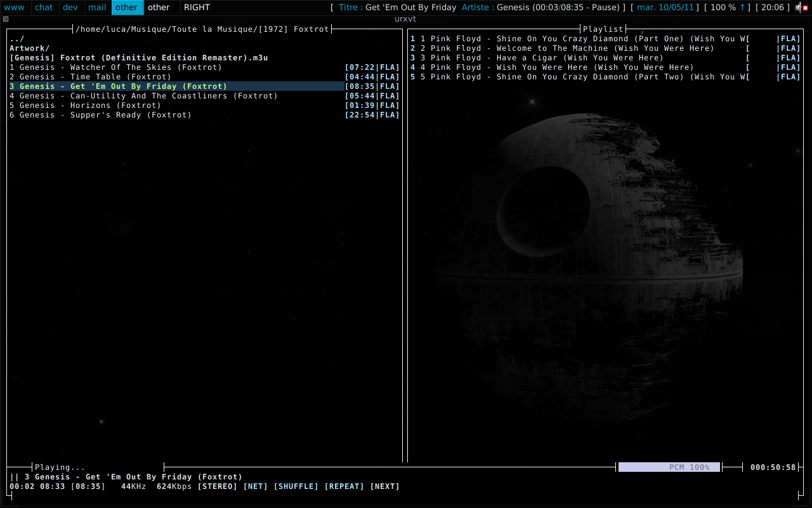Click the pause symbol before the playing track

tap(14, 477)
